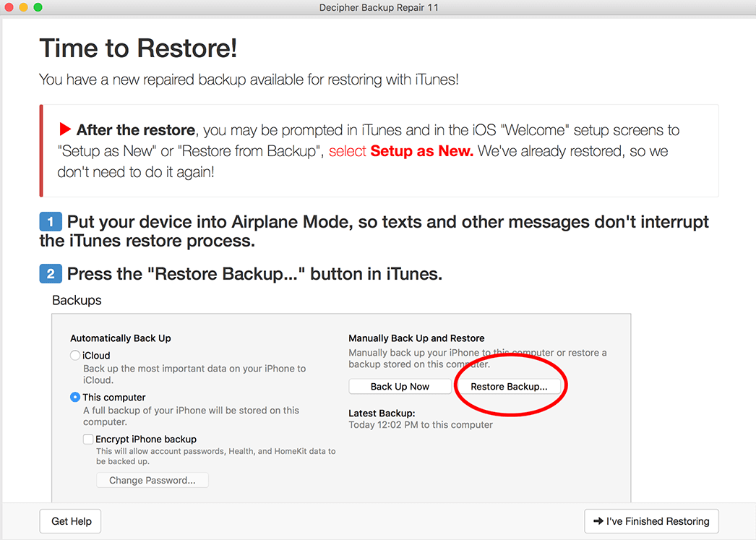
Task: Click the step 2 numbered blue badge
Action: click(x=50, y=274)
